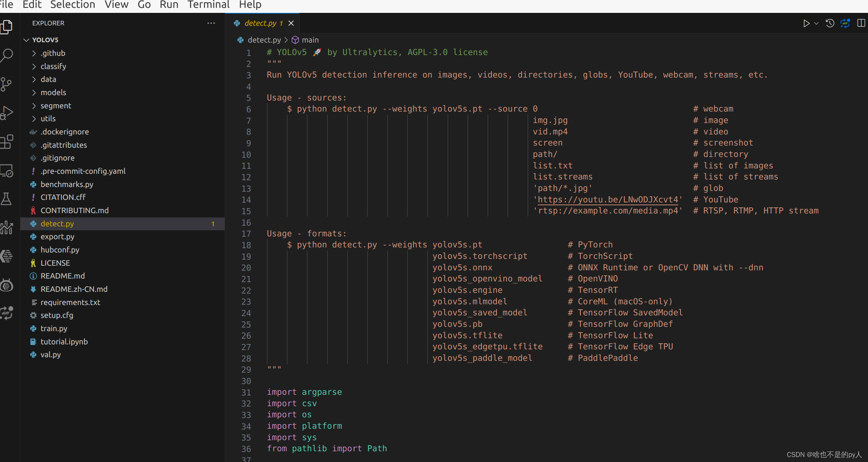Close the detect.py editor tab
The image size is (868, 462).
coord(291,23)
